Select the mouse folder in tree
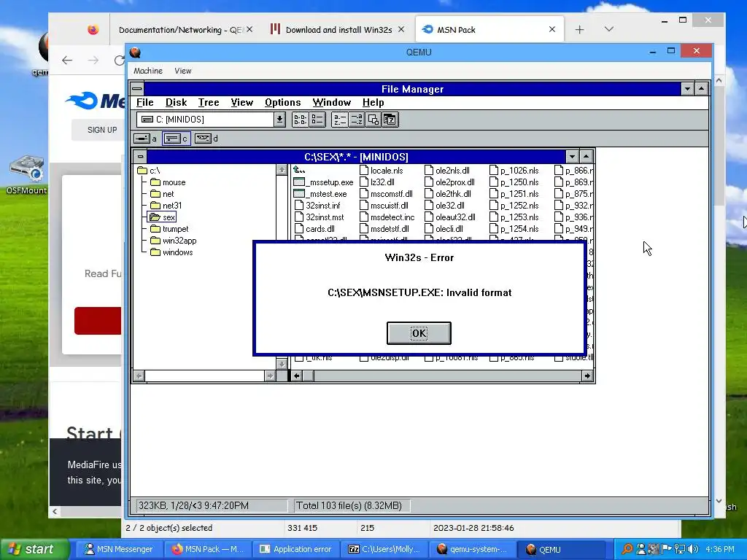The width and height of the screenshot is (747, 560). tap(168, 182)
